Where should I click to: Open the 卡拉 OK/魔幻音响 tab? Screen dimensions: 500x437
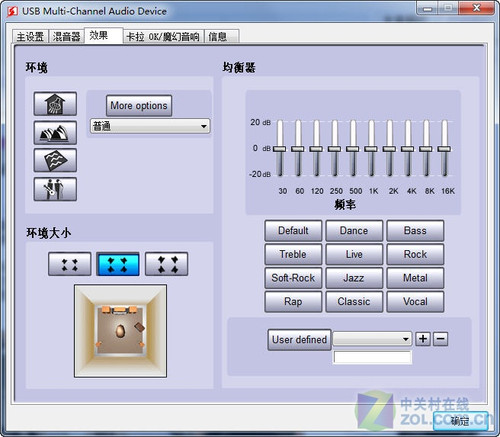pyautogui.click(x=163, y=36)
